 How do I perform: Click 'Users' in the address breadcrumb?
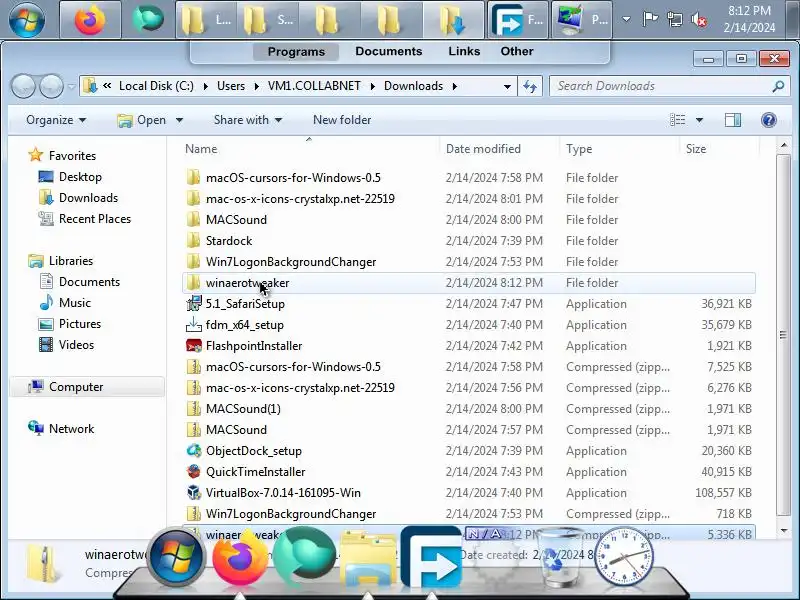point(231,86)
